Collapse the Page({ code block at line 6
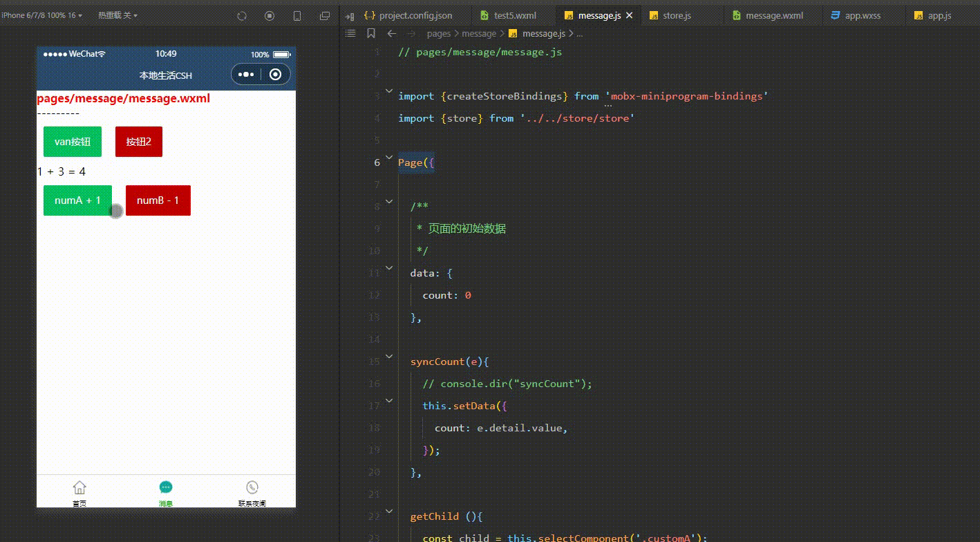Screen dimensions: 980x542 pos(389,157)
